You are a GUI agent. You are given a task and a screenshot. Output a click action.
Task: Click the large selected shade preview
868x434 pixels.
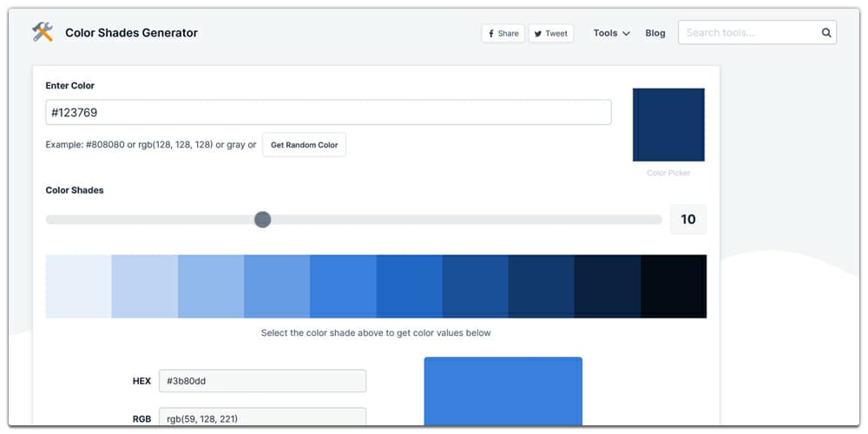(503, 391)
